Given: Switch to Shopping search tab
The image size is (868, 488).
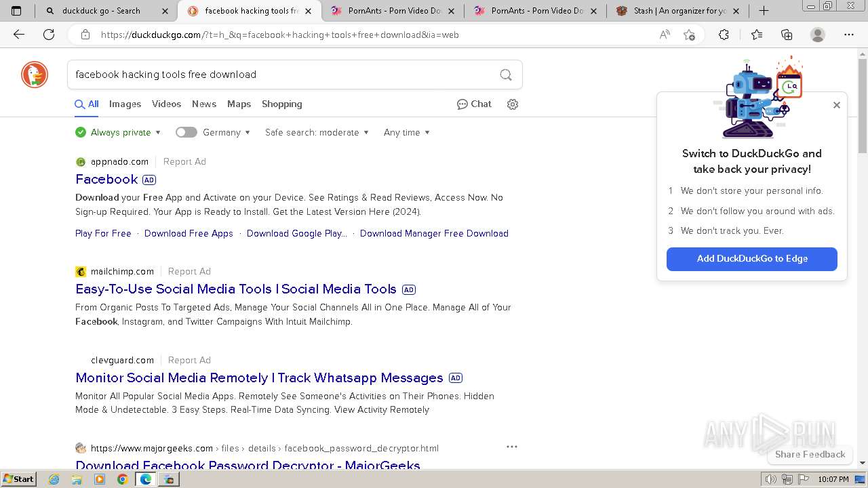Looking at the screenshot, I should coord(282,104).
